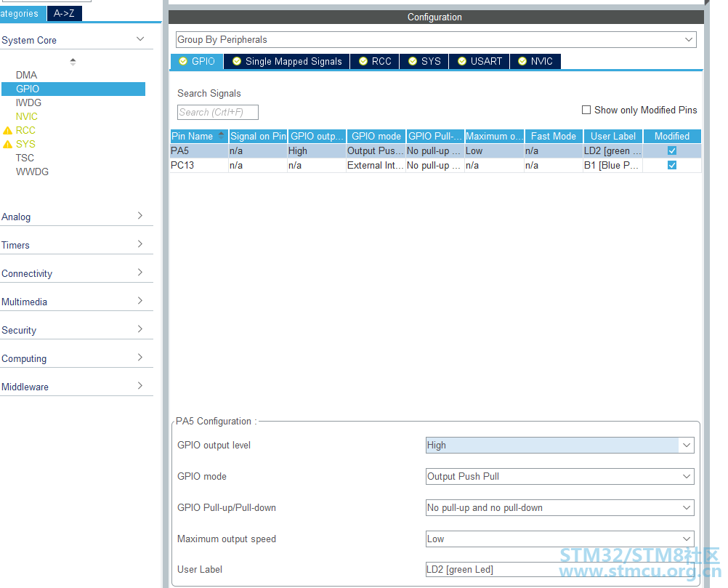Select SYS in System Core list
The width and height of the screenshot is (728, 588).
25,145
